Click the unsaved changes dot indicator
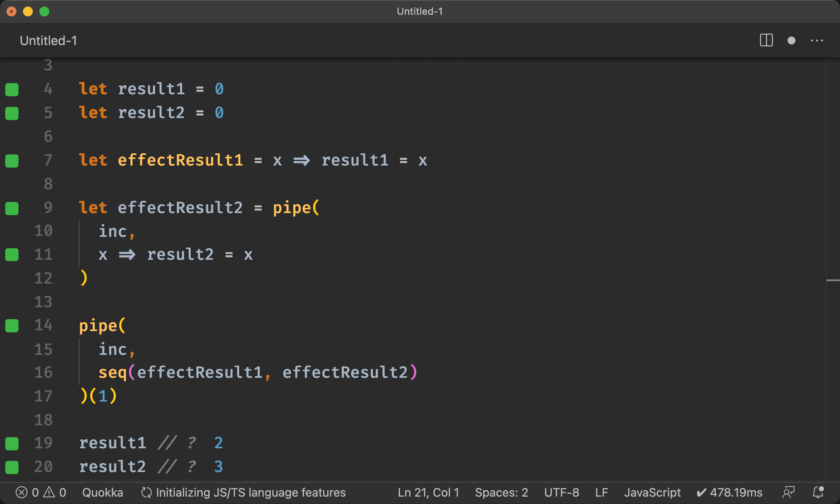 792,41
